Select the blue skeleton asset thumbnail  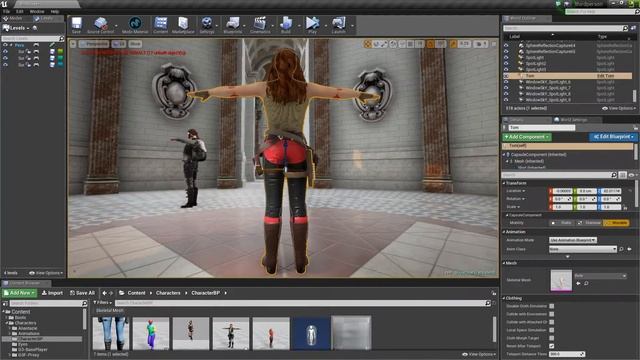pyautogui.click(x=311, y=334)
